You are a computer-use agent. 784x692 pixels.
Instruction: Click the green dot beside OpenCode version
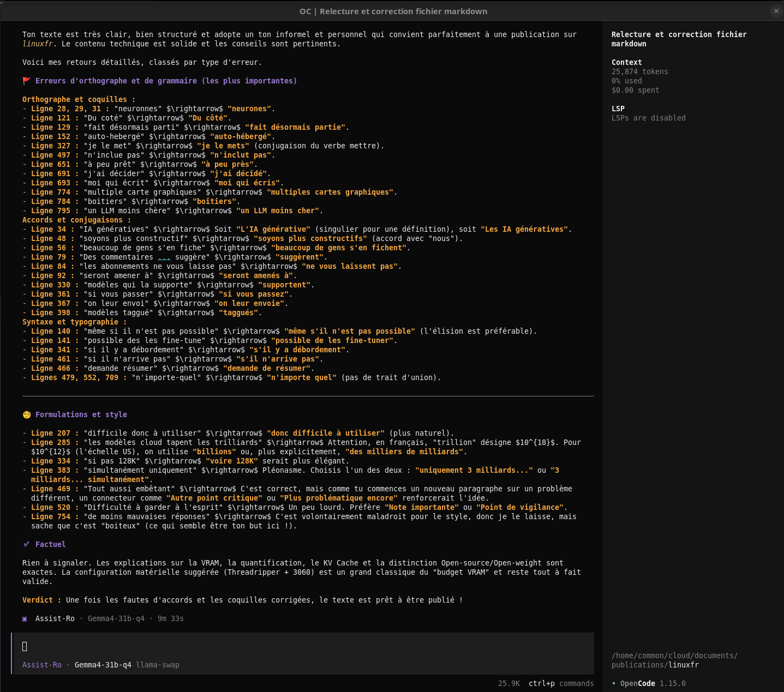[x=614, y=683]
